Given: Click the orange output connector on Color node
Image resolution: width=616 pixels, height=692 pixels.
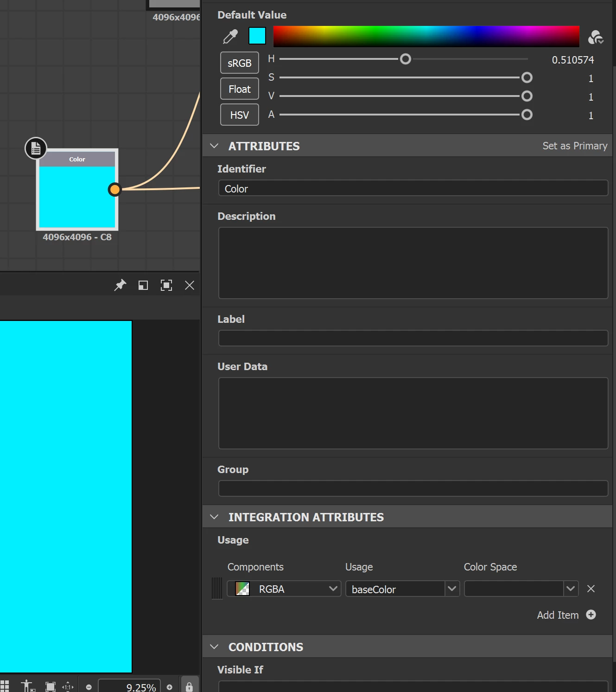Looking at the screenshot, I should (x=114, y=189).
